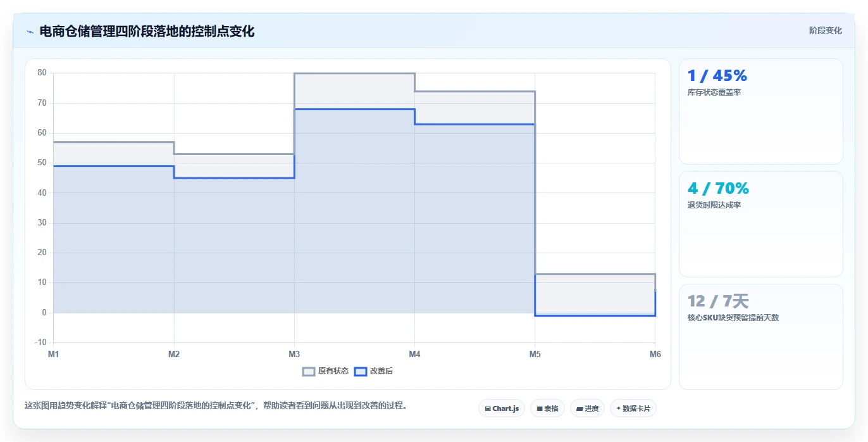
Task: Select the 数据卡片 tag button
Action: (633, 408)
